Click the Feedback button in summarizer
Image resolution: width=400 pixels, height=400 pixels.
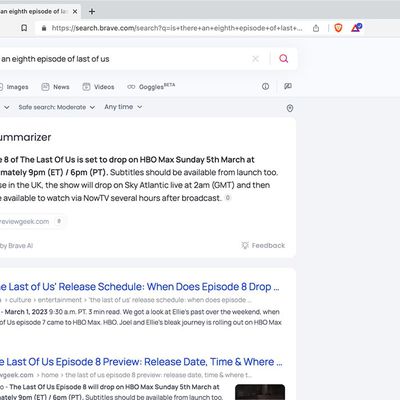tap(263, 246)
